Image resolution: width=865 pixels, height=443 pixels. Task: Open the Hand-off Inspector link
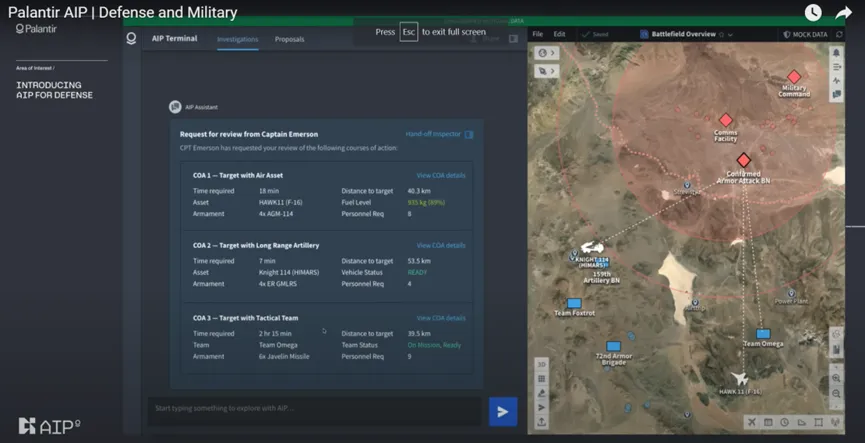438,133
